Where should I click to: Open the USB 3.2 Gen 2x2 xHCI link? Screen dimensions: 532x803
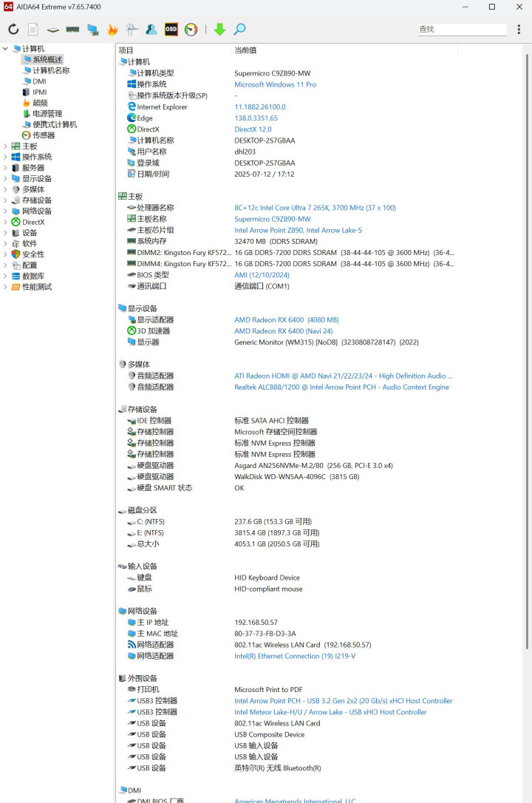coord(344,701)
